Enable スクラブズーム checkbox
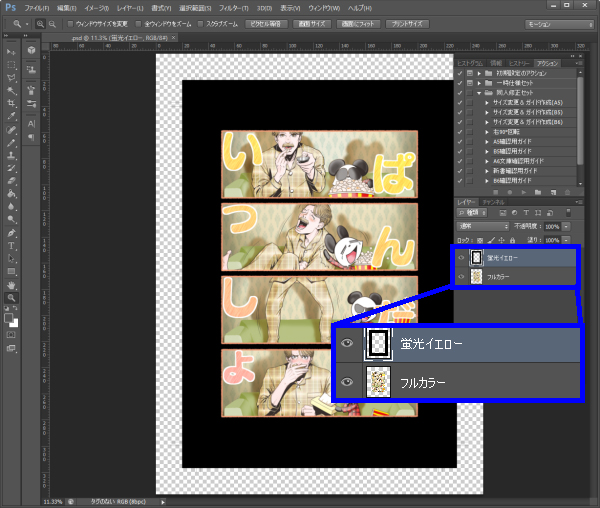This screenshot has width=600, height=508. (200, 24)
